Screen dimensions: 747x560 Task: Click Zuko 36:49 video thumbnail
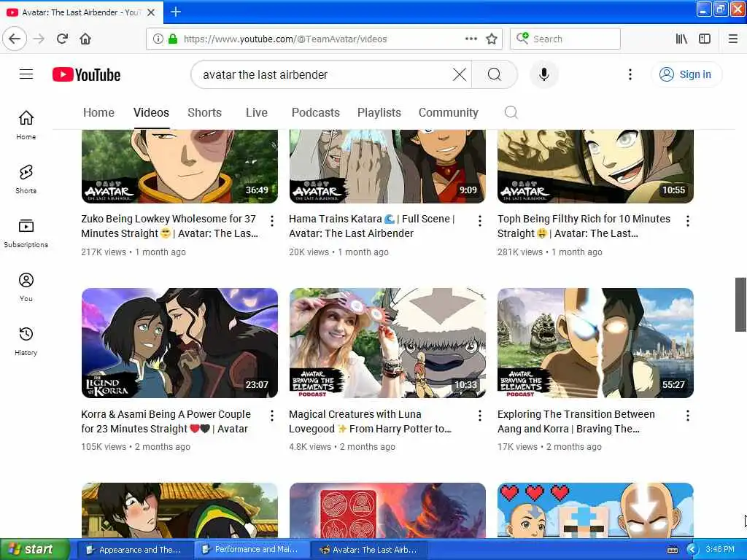coord(179,166)
